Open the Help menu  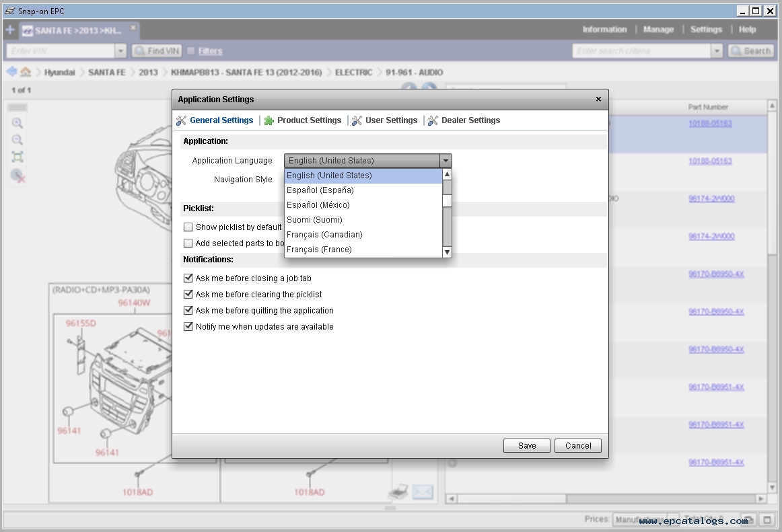(x=747, y=30)
